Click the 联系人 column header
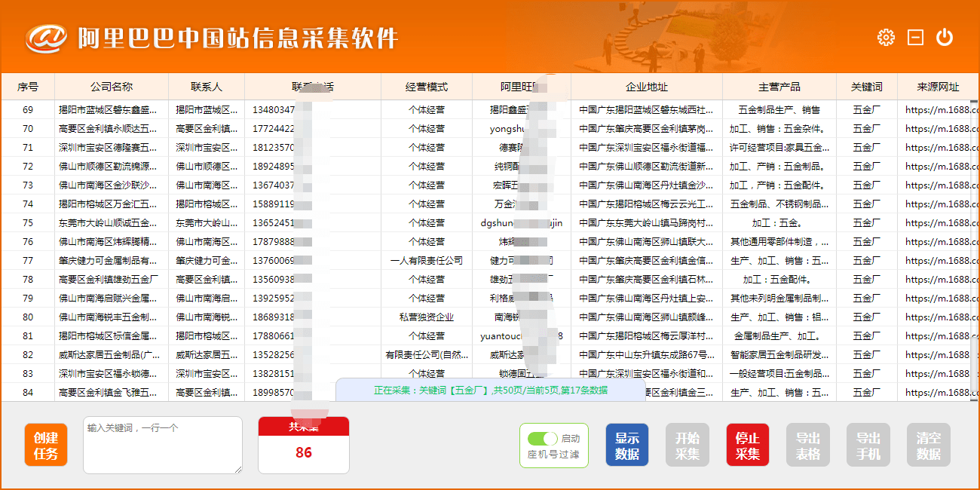 (207, 87)
